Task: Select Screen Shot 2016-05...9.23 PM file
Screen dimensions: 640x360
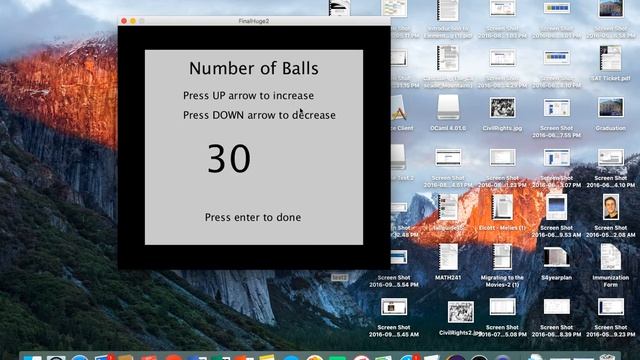Action: [x=611, y=307]
